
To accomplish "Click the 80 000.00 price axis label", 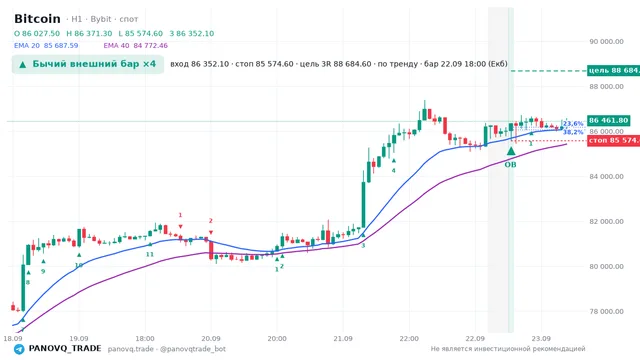I will 606,267.
